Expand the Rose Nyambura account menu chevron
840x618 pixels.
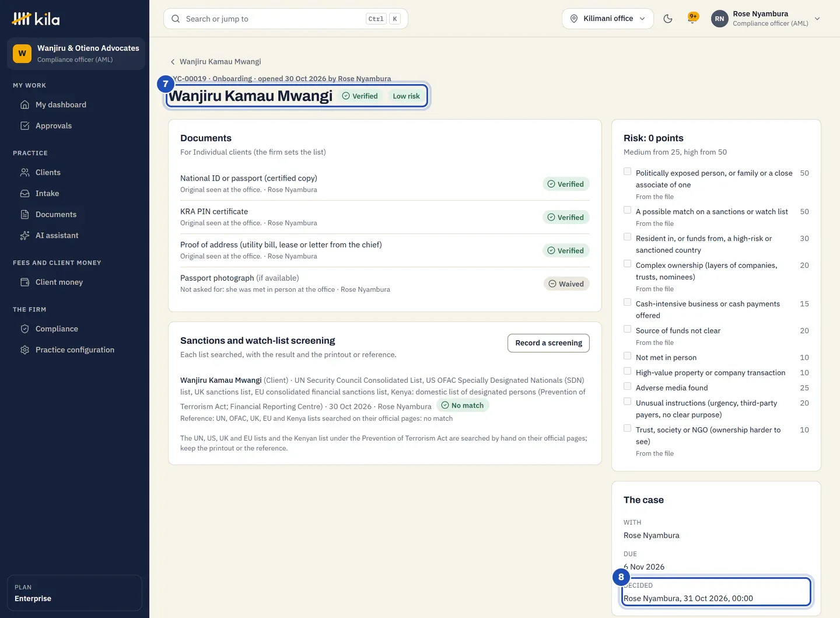coord(817,19)
